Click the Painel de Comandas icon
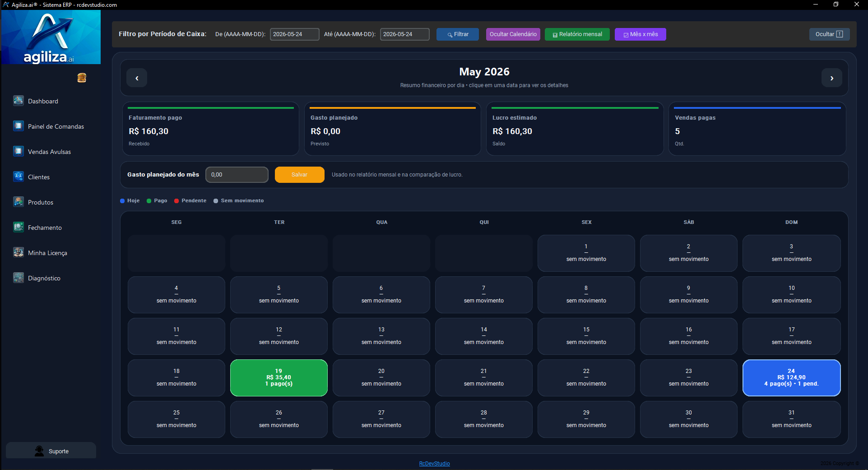This screenshot has width=868, height=470. pyautogui.click(x=19, y=126)
